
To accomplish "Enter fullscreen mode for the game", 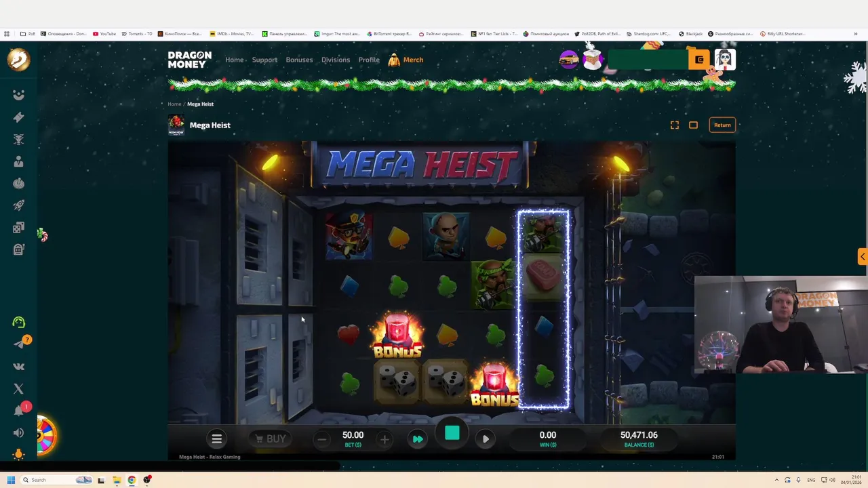I will [675, 125].
